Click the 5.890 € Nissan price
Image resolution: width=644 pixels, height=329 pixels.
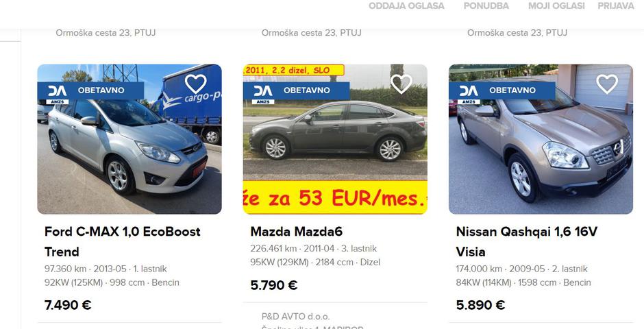[x=480, y=305]
